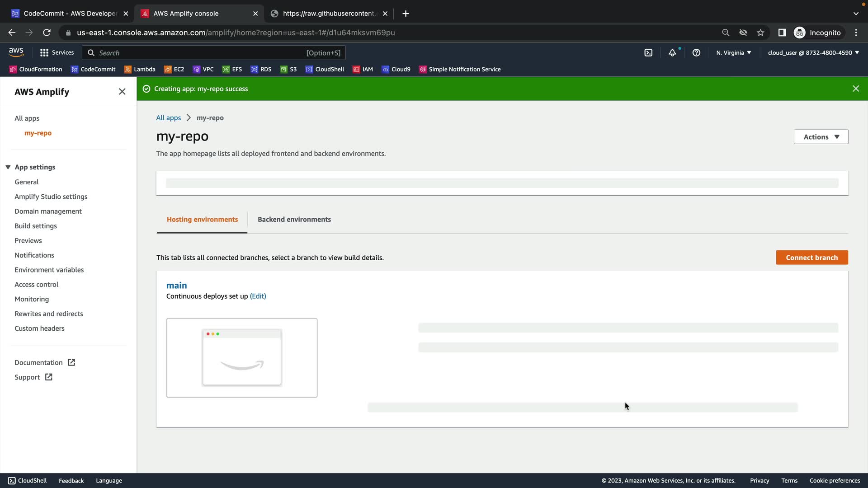The height and width of the screenshot is (488, 868).
Task: Dismiss the green success banner
Action: click(855, 89)
